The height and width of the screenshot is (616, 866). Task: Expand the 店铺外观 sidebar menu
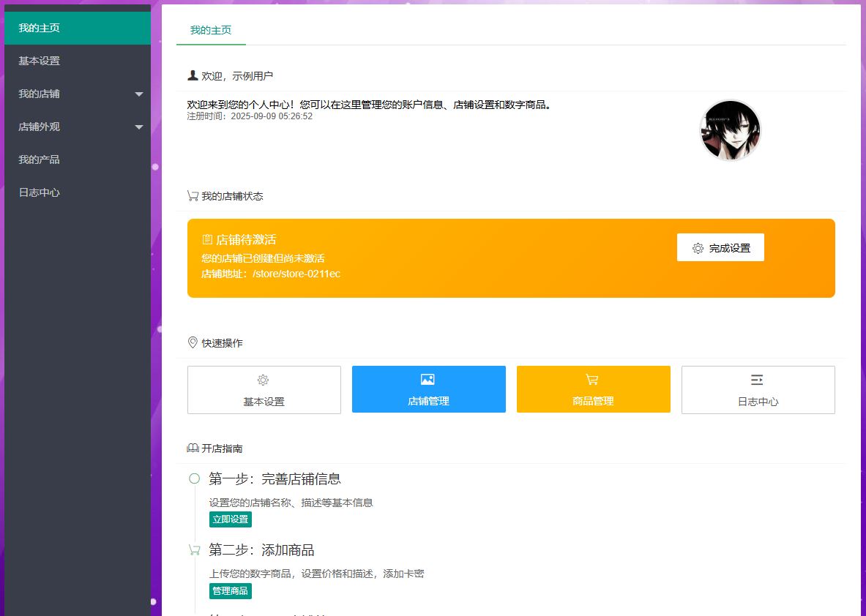click(x=77, y=127)
